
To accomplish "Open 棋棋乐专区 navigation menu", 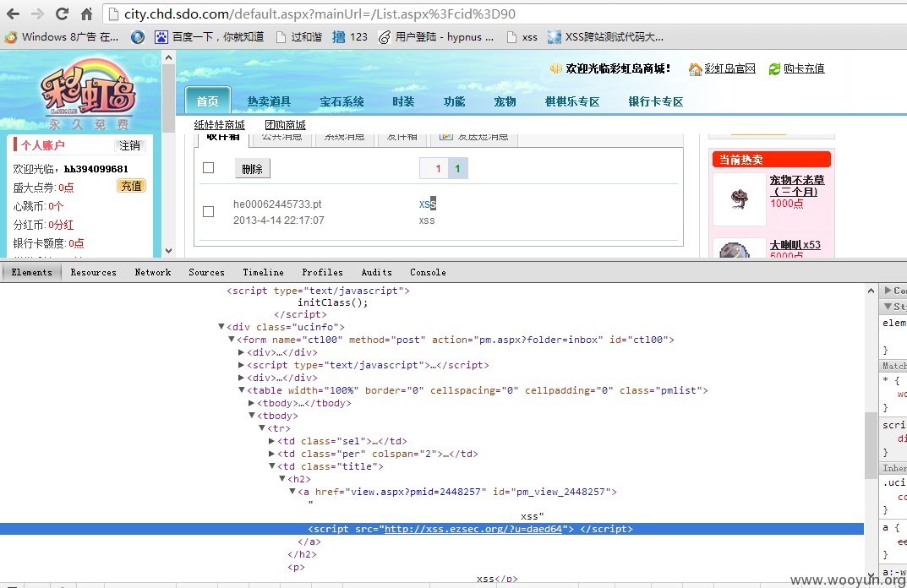I will (572, 101).
